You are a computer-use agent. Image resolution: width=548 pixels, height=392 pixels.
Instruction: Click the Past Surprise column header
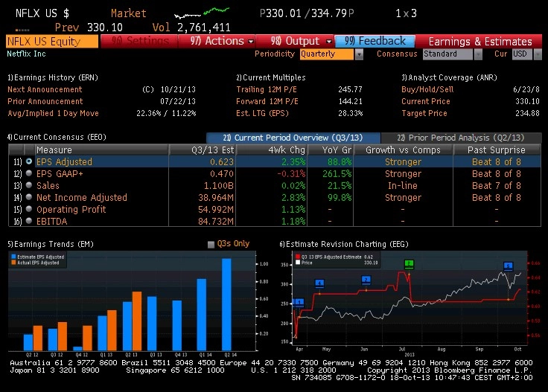(497, 150)
